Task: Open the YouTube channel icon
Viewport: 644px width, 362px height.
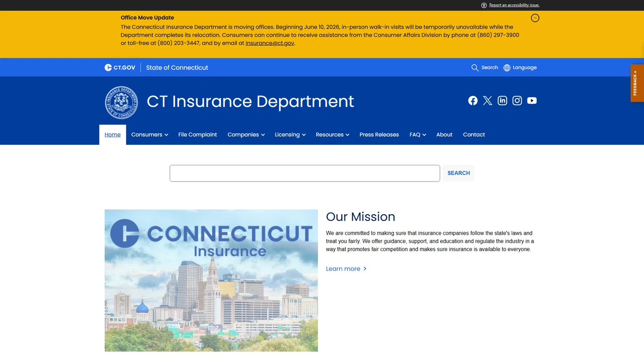Action: pyautogui.click(x=532, y=101)
